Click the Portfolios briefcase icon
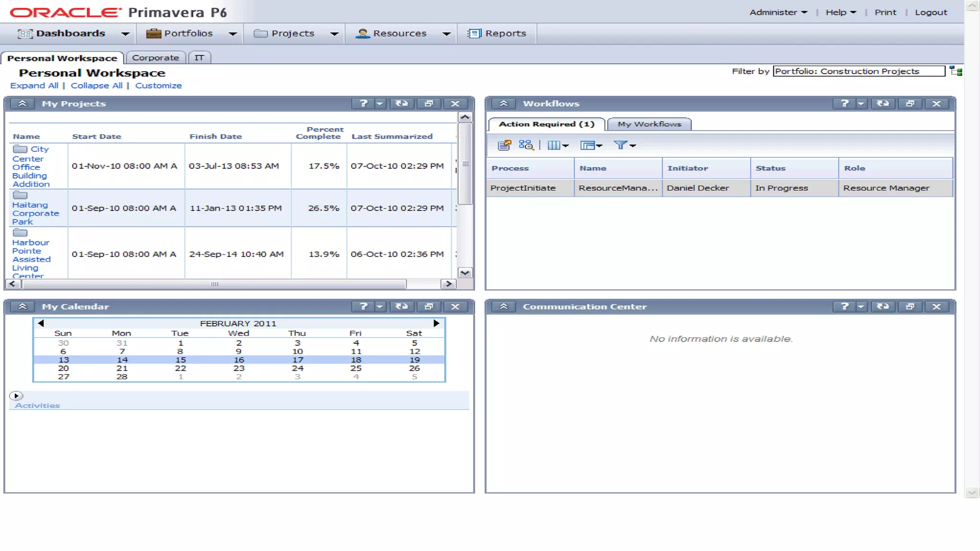 click(x=154, y=33)
